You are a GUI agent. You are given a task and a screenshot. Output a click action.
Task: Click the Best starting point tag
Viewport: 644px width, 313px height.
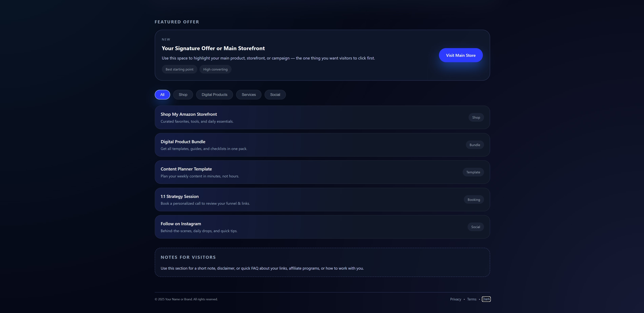tap(179, 69)
